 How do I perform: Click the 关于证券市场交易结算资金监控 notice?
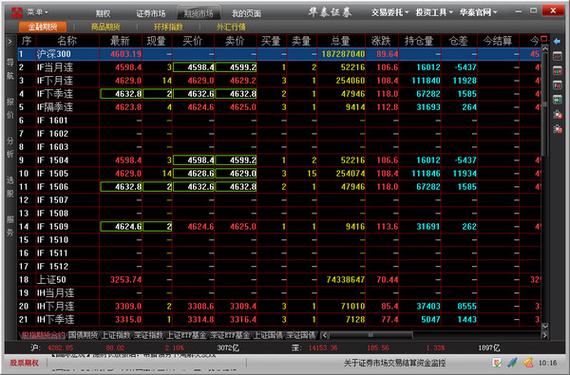(x=395, y=363)
